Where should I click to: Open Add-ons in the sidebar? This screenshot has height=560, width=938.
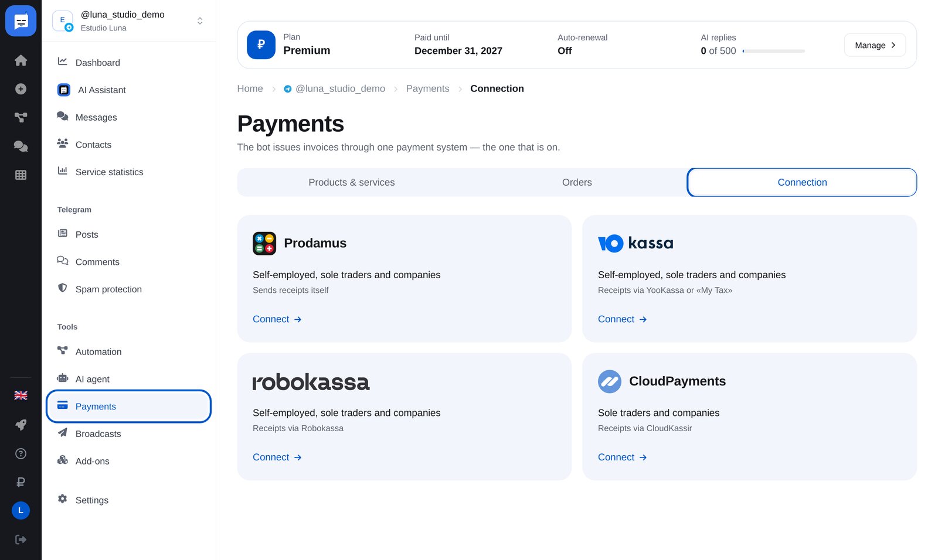[128, 461]
